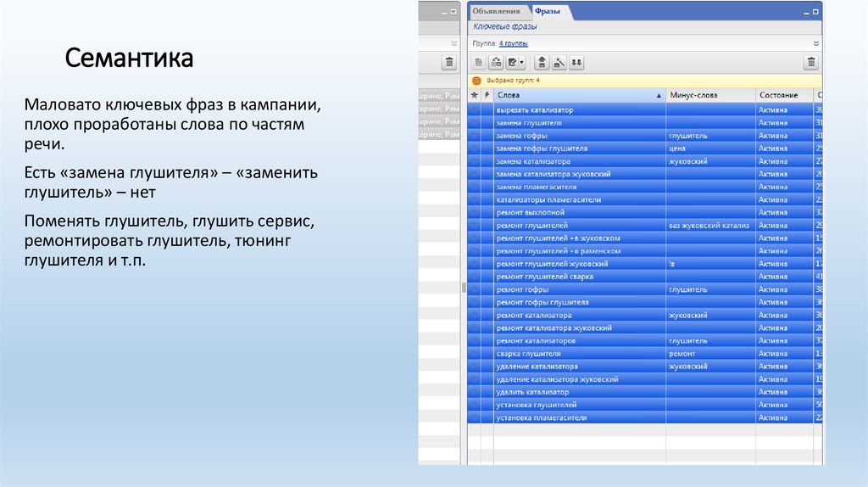
Task: Select the row замена пламегасителя
Action: (645, 187)
